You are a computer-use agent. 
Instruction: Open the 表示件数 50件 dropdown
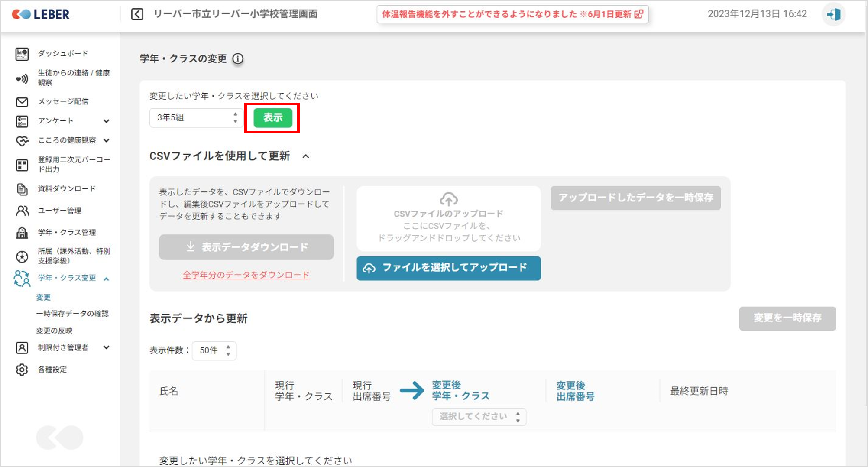pyautogui.click(x=214, y=350)
